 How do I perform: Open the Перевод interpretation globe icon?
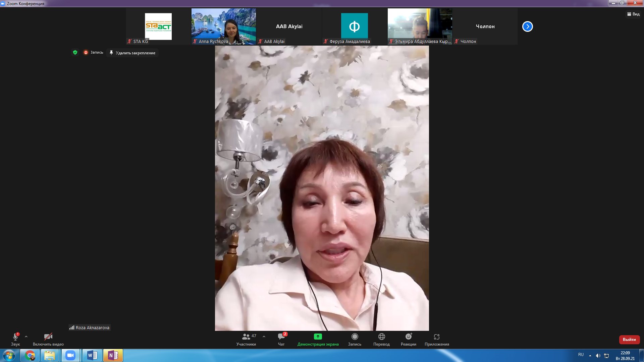coord(381,337)
